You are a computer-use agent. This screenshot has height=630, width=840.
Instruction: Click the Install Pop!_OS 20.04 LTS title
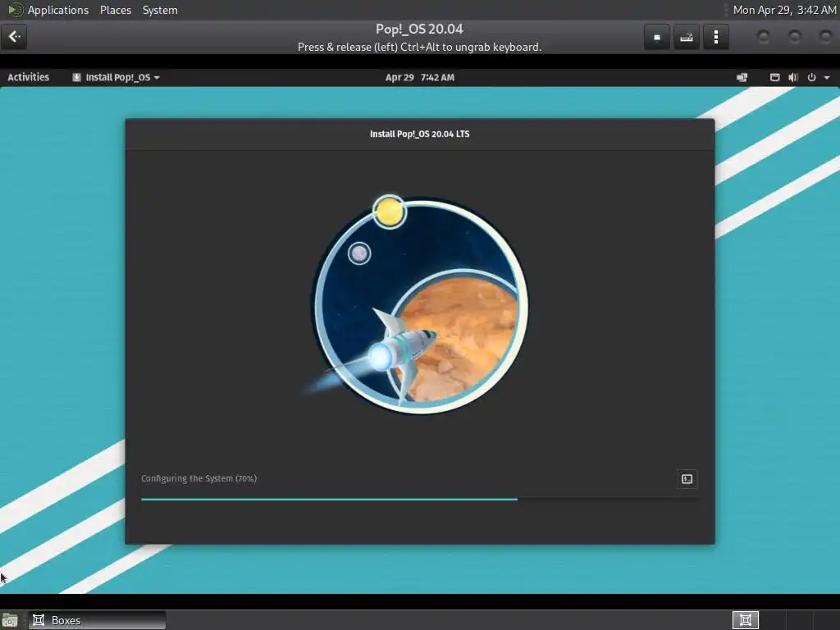[x=419, y=134]
